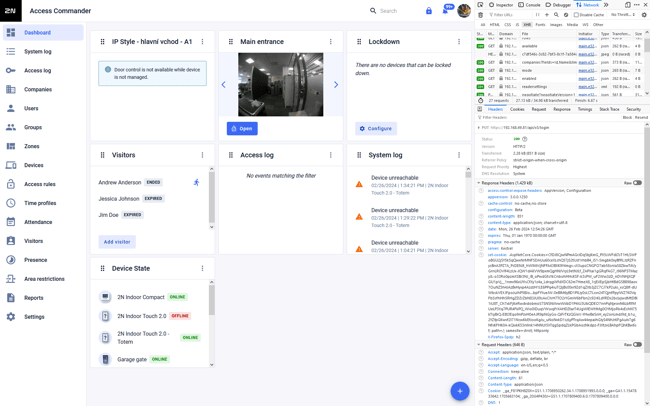Click the Access log key icon in sidebar
The image size is (650, 406).
point(11,71)
